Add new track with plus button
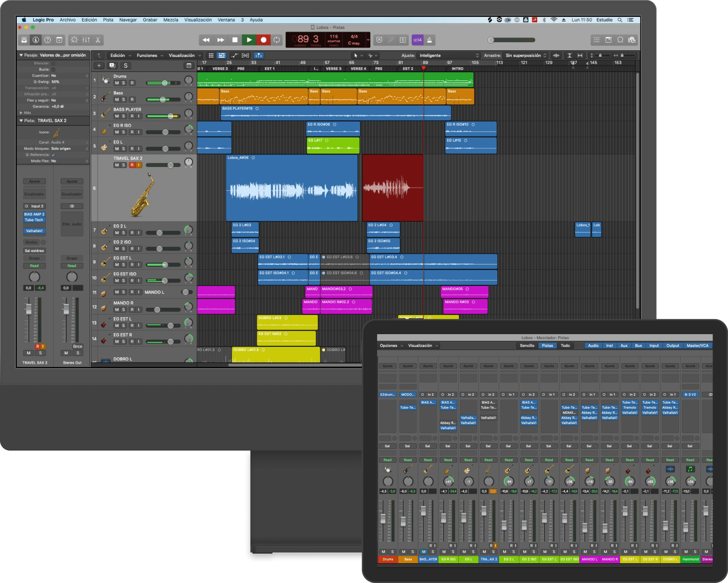 click(99, 65)
